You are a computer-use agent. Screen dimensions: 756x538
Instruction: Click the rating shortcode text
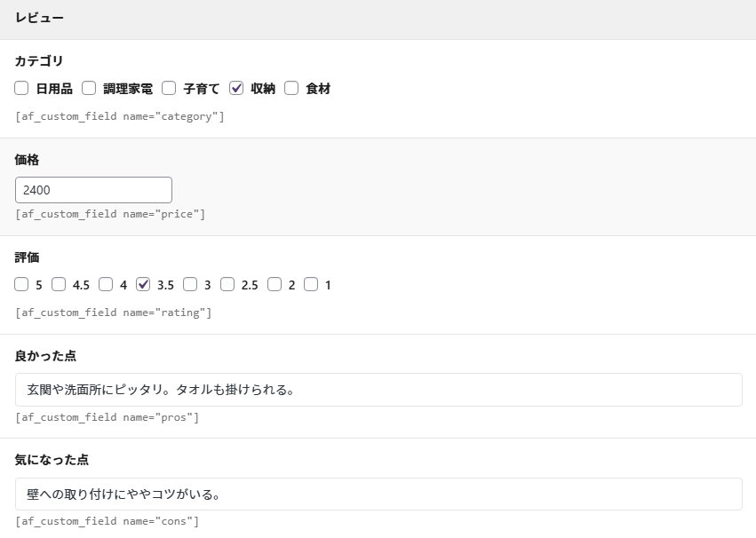(114, 313)
